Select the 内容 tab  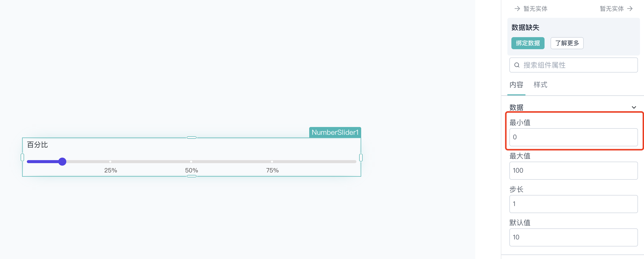click(516, 85)
